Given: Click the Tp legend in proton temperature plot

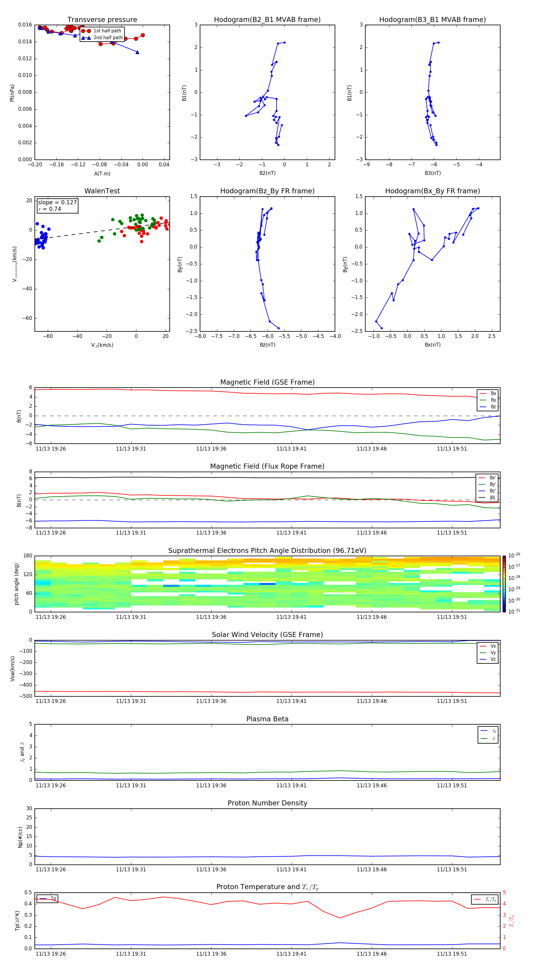Looking at the screenshot, I should point(47,899).
